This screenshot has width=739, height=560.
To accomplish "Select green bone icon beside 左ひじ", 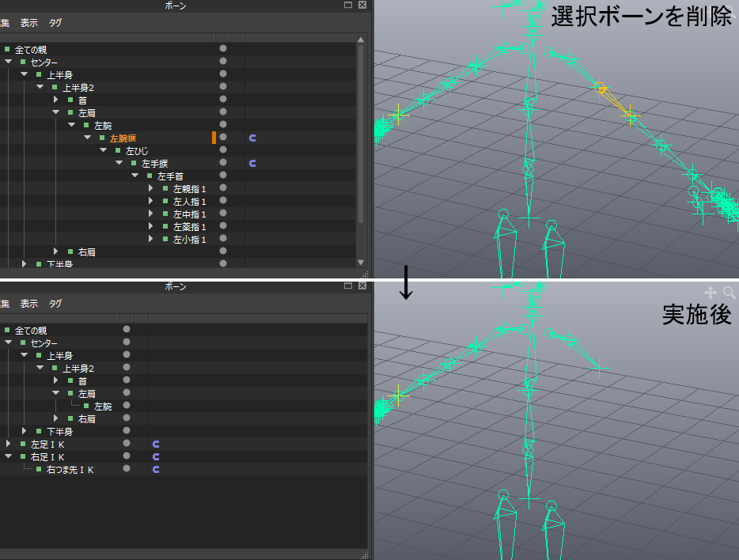I will 118,150.
